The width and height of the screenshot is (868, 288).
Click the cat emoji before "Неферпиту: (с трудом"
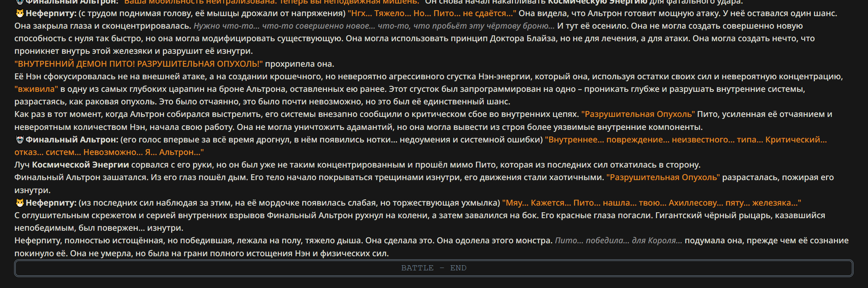point(20,13)
